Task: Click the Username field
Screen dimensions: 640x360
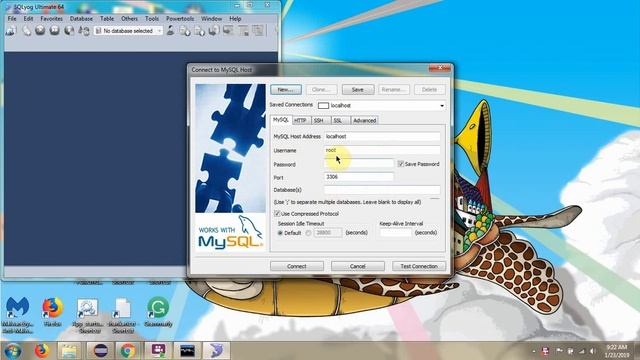Action: (x=382, y=150)
